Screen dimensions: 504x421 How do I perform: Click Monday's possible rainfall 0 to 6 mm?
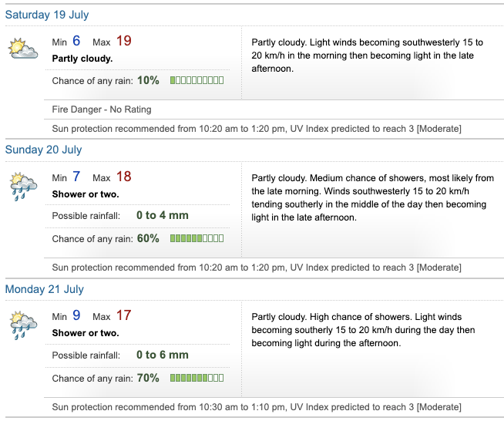163,355
